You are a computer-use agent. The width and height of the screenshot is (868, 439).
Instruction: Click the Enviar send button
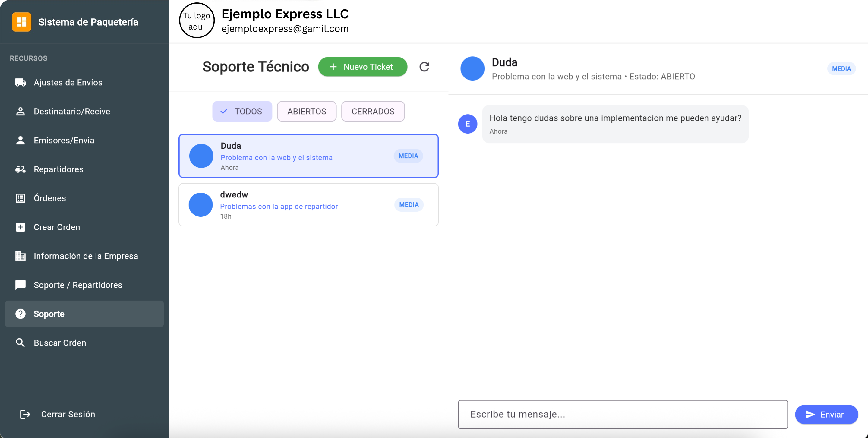(x=826, y=414)
